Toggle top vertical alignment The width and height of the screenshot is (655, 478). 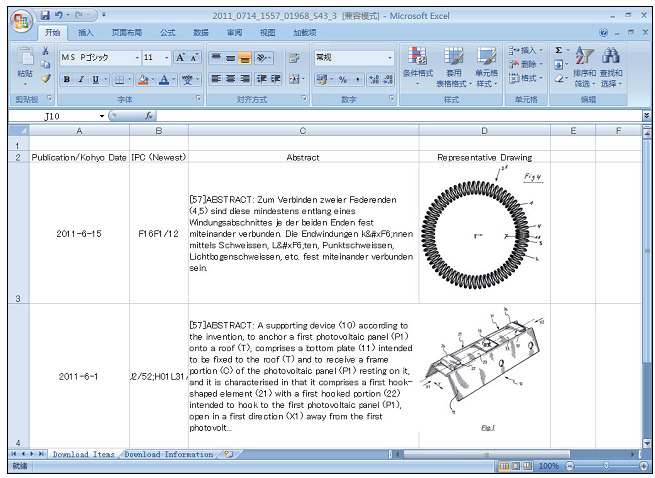pyautogui.click(x=216, y=58)
